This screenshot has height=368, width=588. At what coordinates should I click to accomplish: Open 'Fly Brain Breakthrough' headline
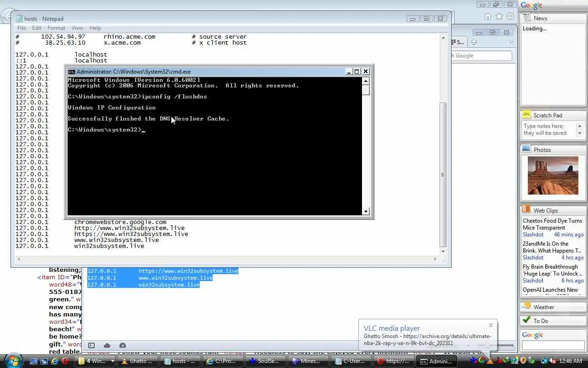point(552,270)
